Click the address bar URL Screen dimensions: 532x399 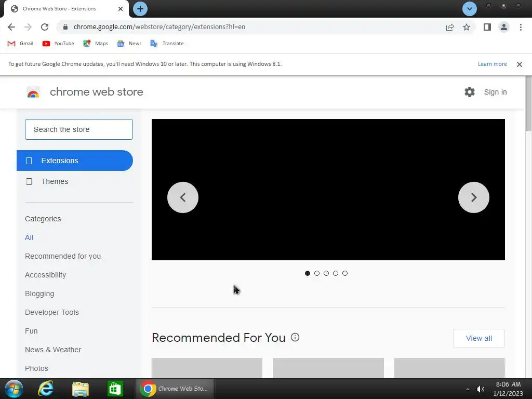[x=159, y=27]
